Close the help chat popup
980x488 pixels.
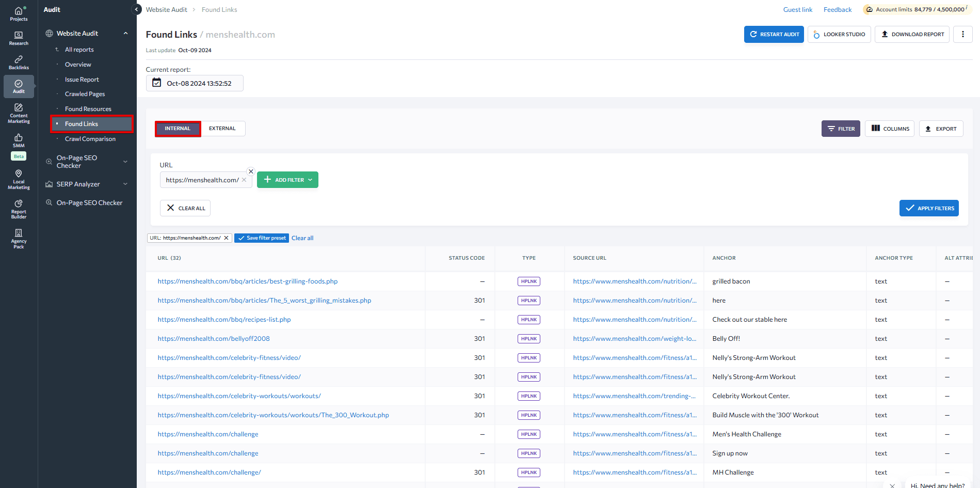[892, 485]
